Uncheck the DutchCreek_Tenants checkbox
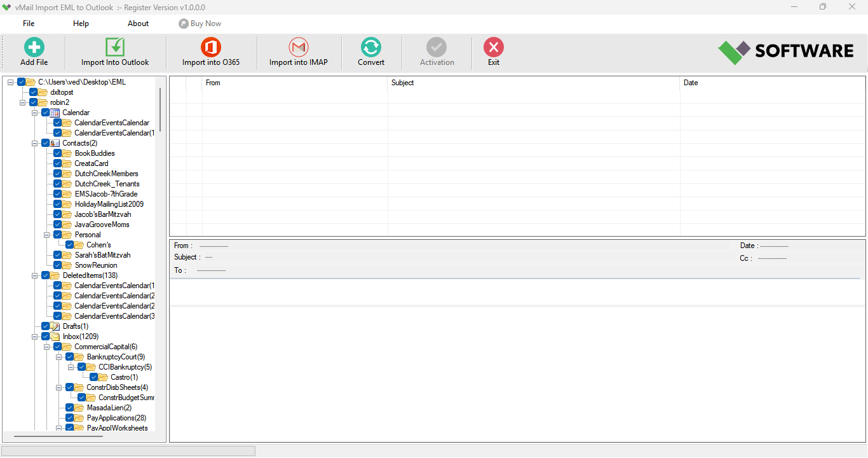This screenshot has width=868, height=458. [x=58, y=184]
